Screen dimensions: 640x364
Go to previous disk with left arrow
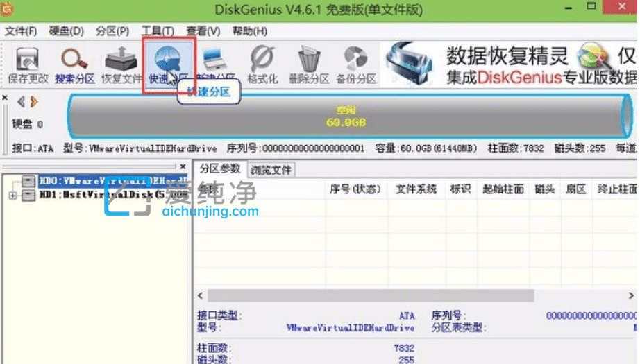tap(21, 101)
